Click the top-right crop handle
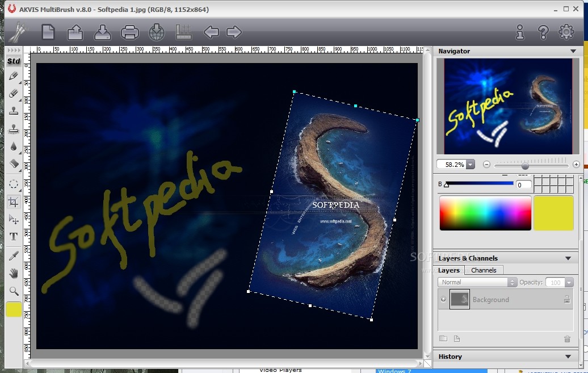 click(x=417, y=120)
